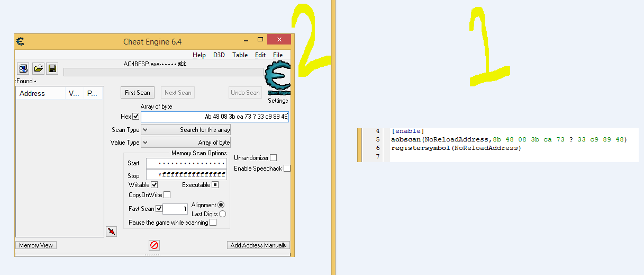Click the scan progress bar
This screenshot has width=644, height=275.
pos(163,72)
